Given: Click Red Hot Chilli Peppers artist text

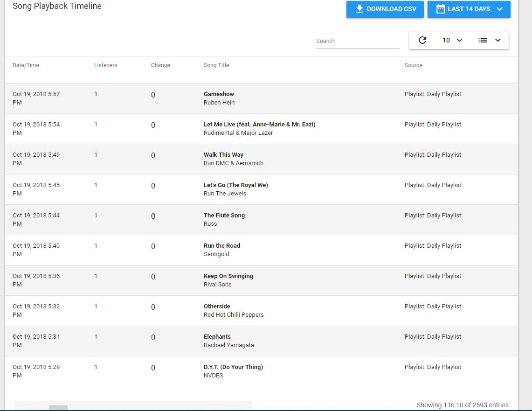Looking at the screenshot, I should click(x=234, y=314).
